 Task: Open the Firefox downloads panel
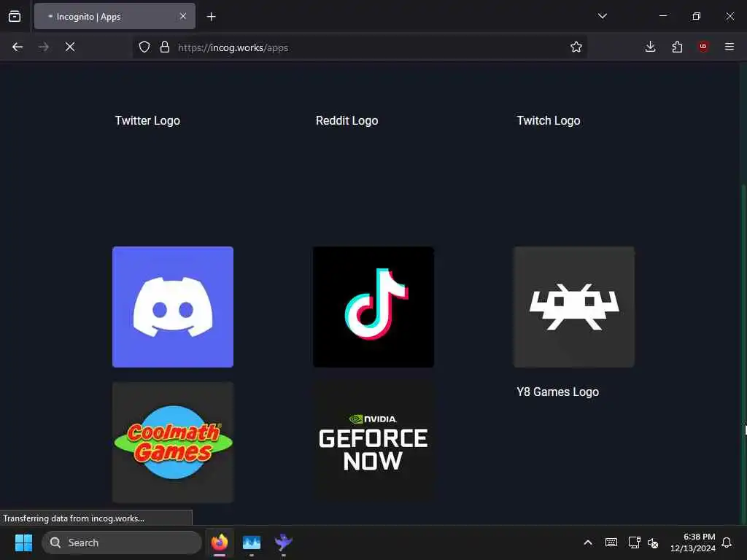650,47
